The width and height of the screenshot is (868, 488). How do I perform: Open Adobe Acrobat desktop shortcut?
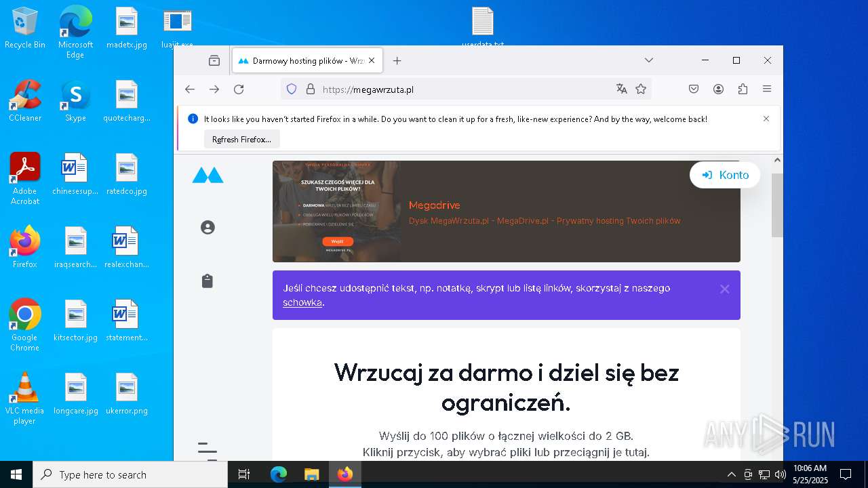point(25,179)
